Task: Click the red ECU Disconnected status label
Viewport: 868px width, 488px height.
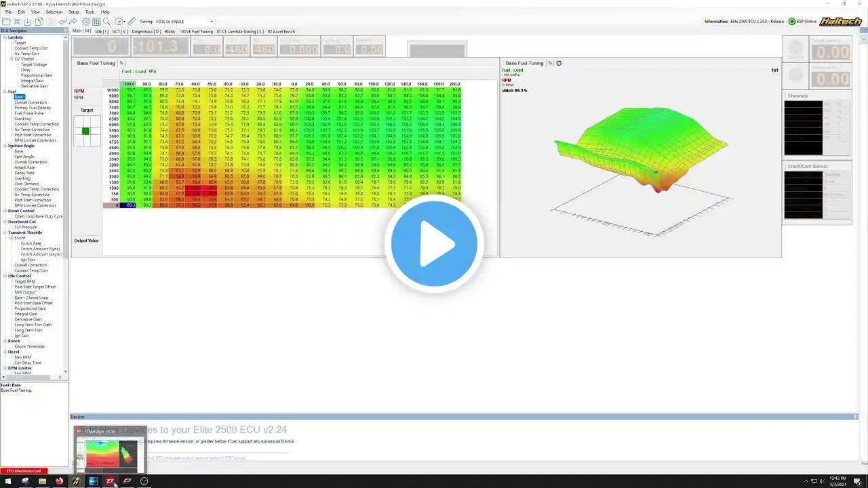Action: 24,471
